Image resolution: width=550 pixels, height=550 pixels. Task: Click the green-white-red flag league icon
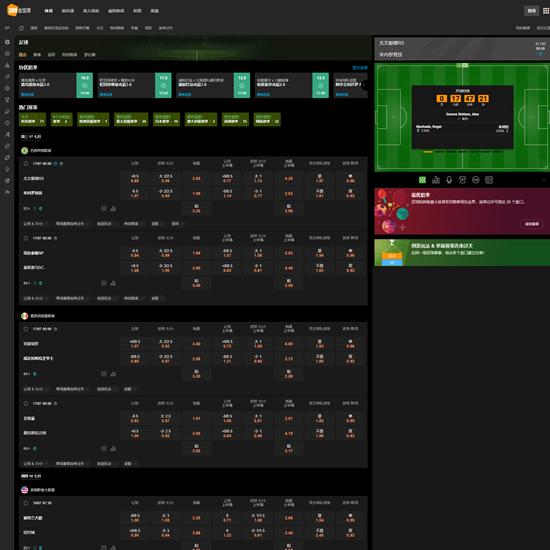pos(24,316)
